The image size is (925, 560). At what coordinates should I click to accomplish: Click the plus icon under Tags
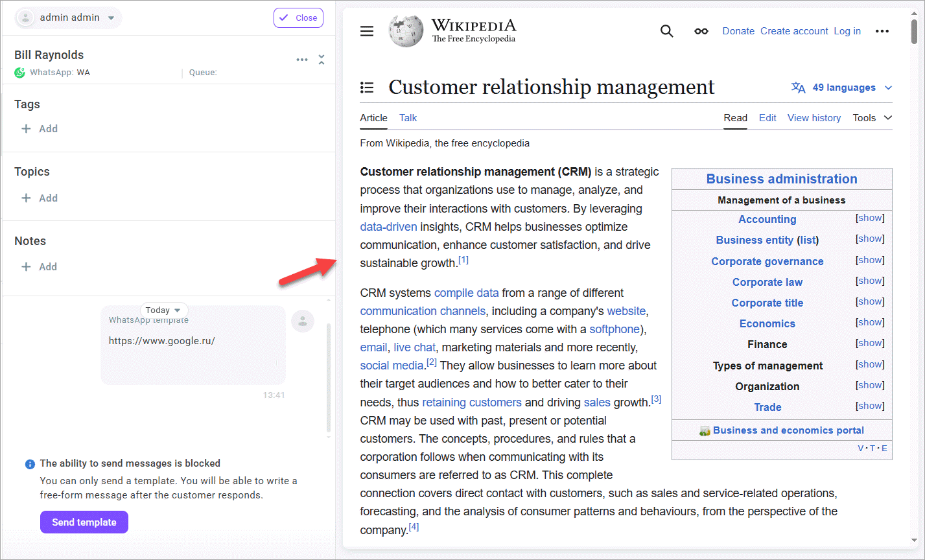26,129
